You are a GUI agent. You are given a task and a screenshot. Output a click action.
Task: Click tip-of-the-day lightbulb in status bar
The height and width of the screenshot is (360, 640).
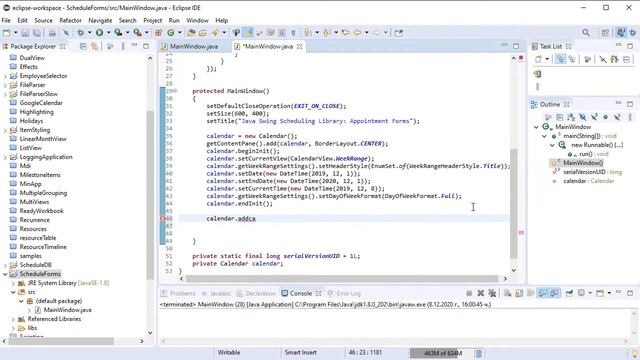[634, 353]
